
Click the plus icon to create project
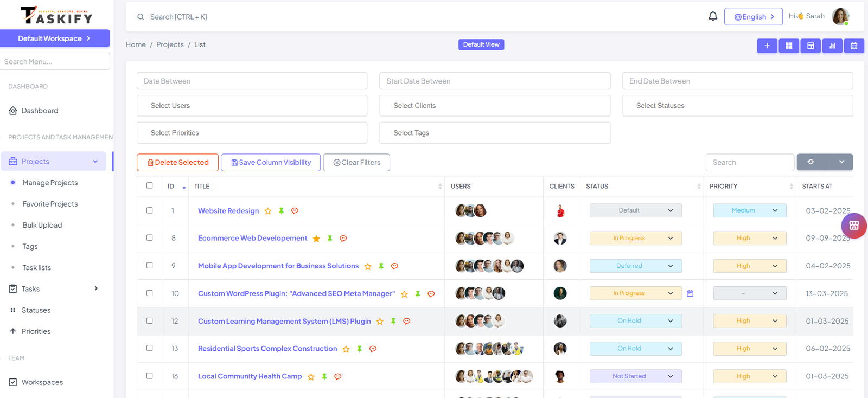[x=767, y=46]
